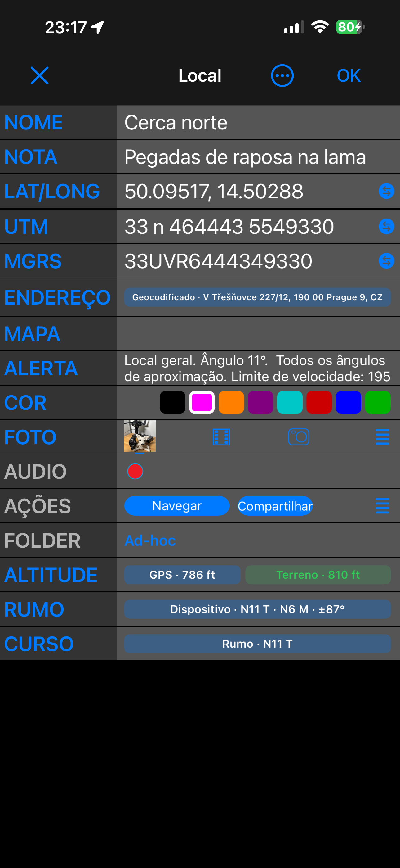The image size is (400, 868).
Task: Tap the MGRS label
Action: pos(33,261)
